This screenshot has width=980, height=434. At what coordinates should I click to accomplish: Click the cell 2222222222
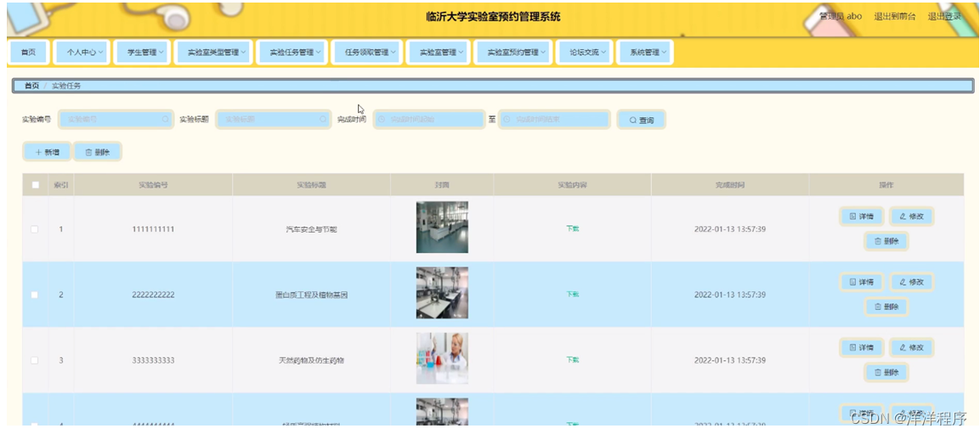[153, 295]
